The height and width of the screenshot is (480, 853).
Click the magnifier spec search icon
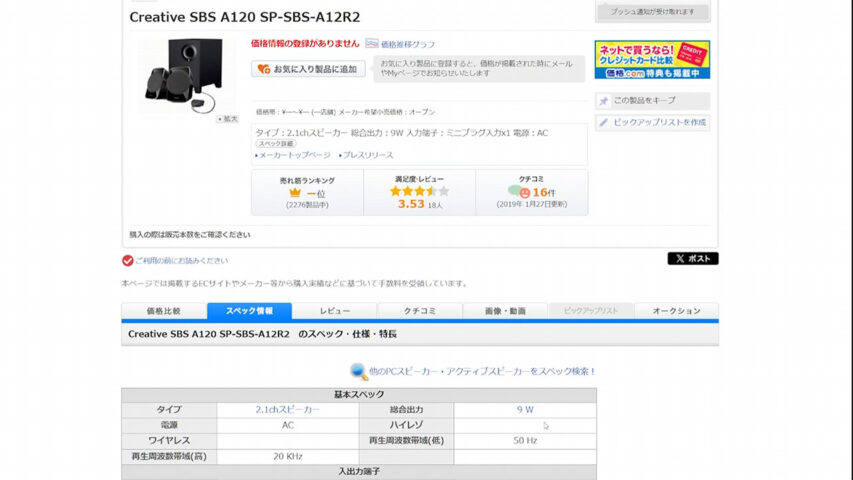(358, 371)
